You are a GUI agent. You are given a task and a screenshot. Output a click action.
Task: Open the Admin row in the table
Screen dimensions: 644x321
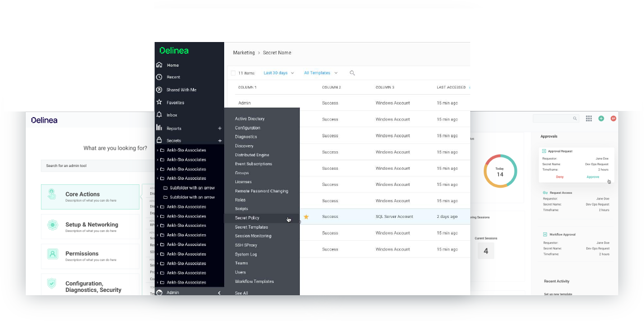tap(348, 103)
